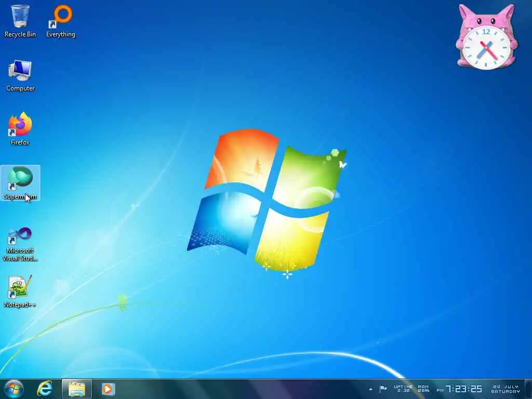Launch Windows Media Player from the taskbar
This screenshot has width=532, height=399.
coord(108,389)
